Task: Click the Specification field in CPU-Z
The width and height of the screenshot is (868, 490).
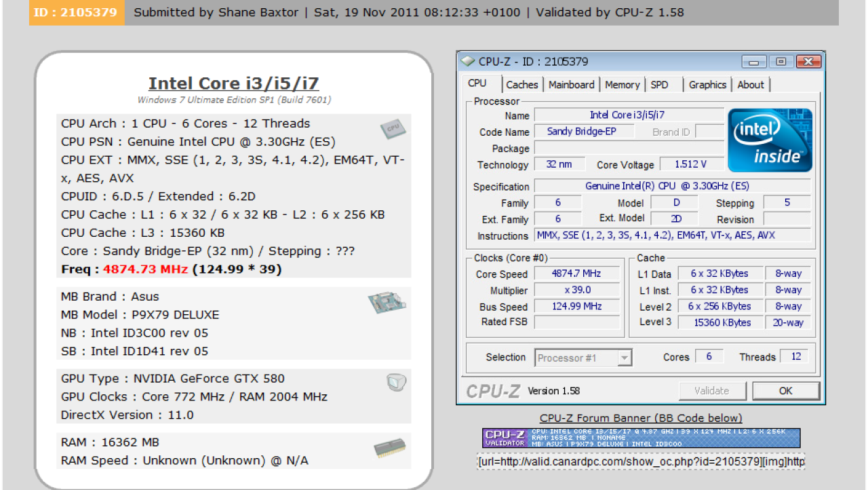Action: pyautogui.click(x=672, y=186)
